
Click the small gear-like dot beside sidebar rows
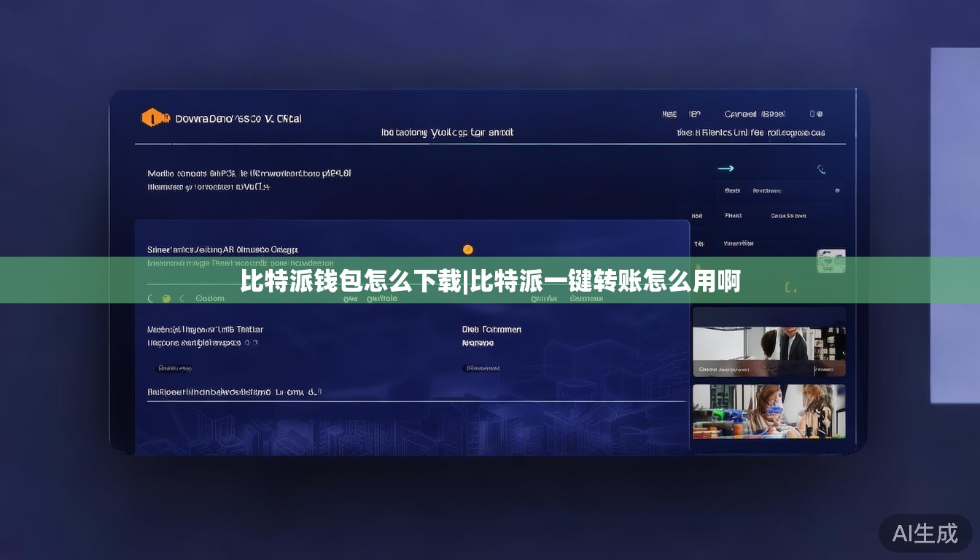coord(839,190)
